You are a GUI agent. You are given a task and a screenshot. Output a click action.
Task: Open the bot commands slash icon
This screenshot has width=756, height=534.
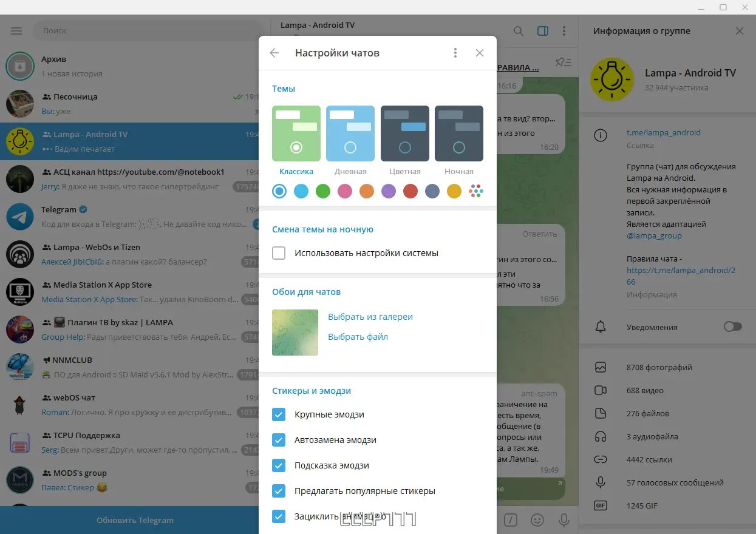[x=511, y=520]
